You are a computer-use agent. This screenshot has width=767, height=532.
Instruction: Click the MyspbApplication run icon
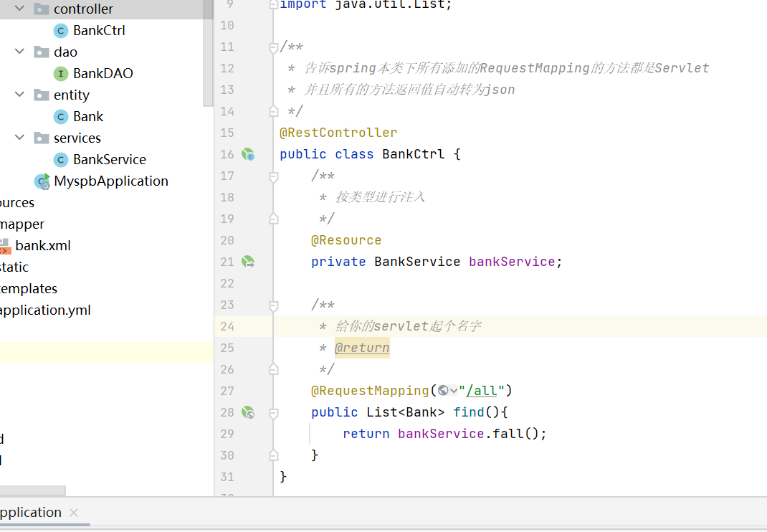coord(42,181)
